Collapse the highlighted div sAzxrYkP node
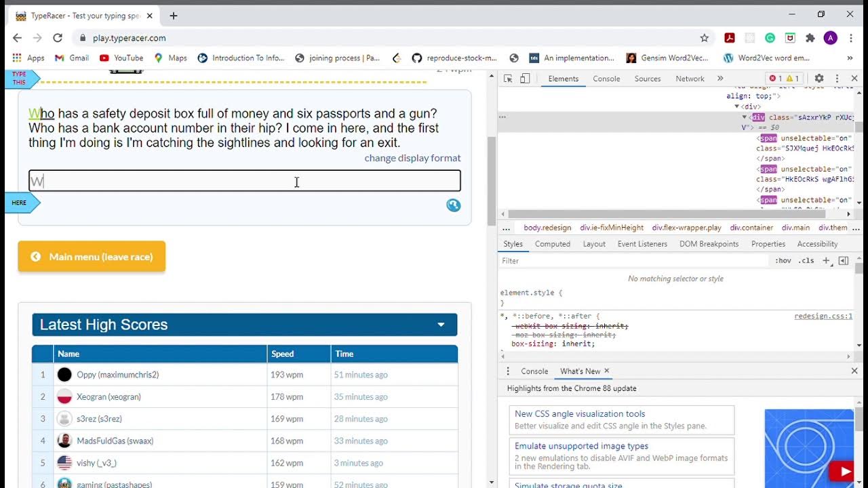868x488 pixels. point(744,117)
